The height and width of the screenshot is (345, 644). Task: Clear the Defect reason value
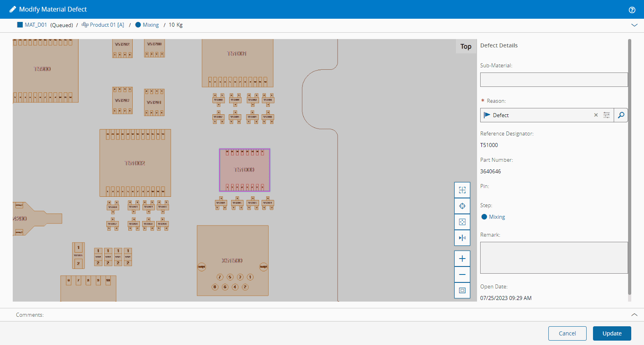point(596,115)
